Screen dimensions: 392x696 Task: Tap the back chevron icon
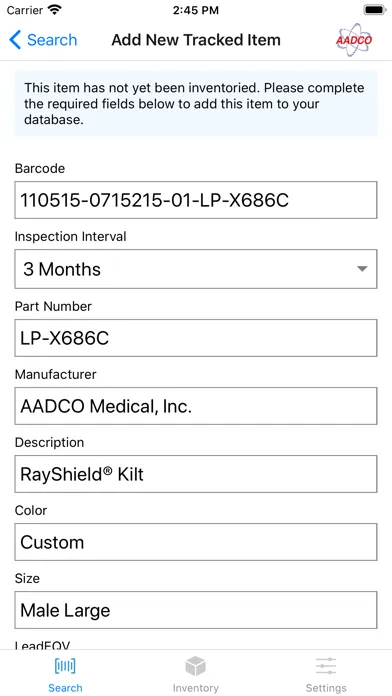(15, 40)
